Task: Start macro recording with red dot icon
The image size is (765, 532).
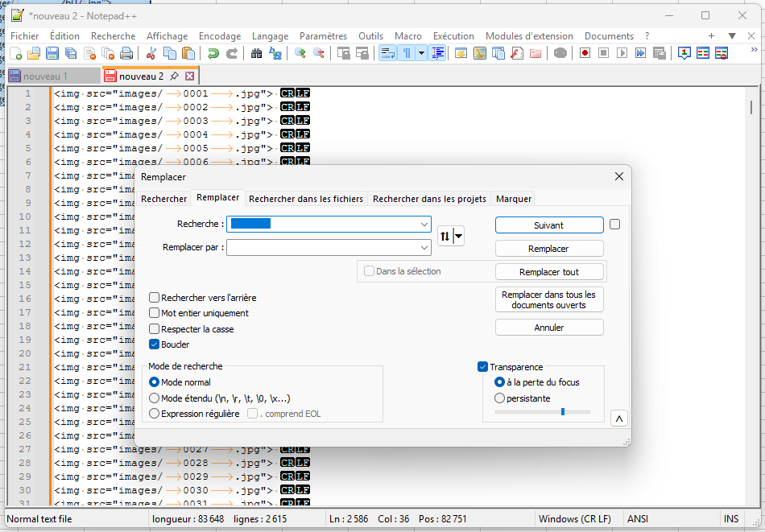Action: (585, 53)
